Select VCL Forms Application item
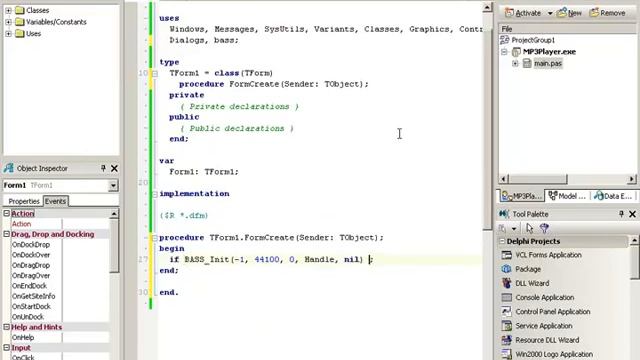This screenshot has width=640, height=360. (548, 255)
